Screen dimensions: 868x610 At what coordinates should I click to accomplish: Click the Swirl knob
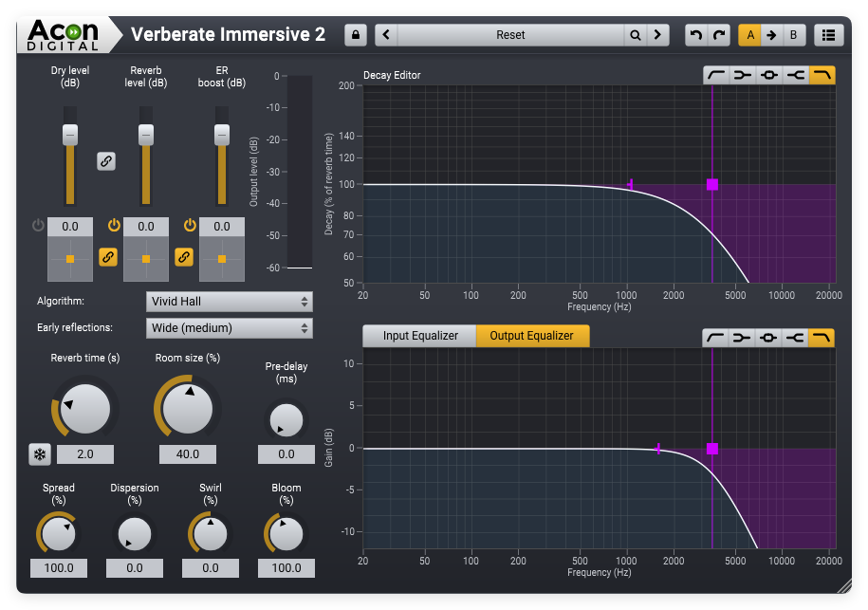211,535
